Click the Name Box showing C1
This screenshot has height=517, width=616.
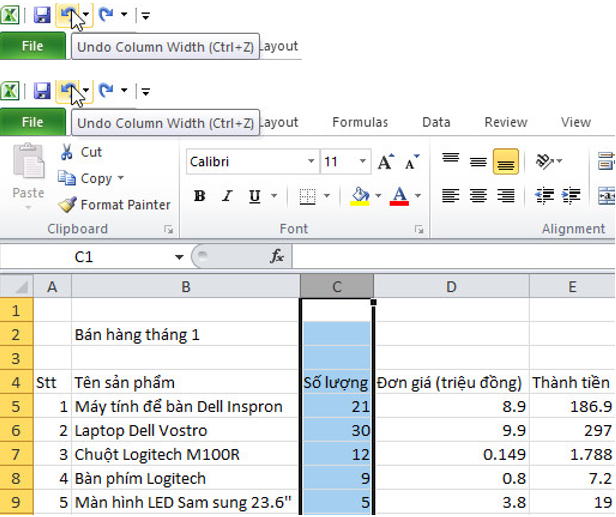pos(86,257)
